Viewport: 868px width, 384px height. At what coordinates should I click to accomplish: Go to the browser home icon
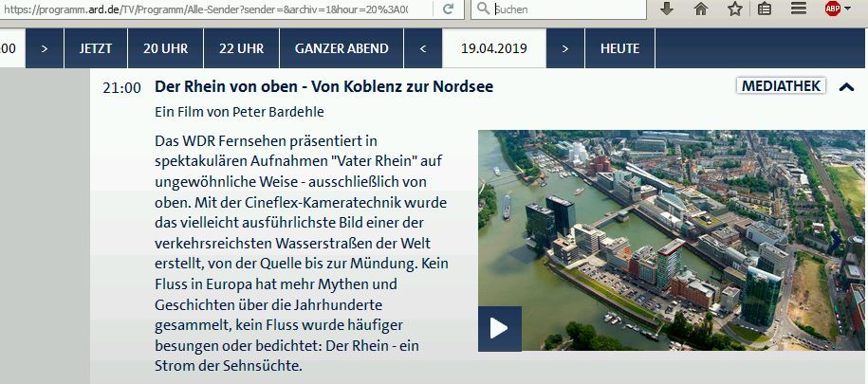pos(701,9)
